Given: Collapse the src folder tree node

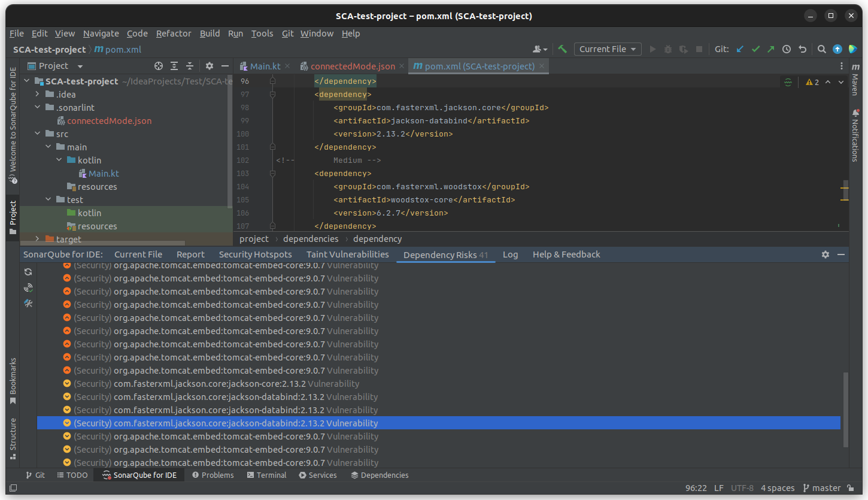Looking at the screenshot, I should [x=37, y=134].
